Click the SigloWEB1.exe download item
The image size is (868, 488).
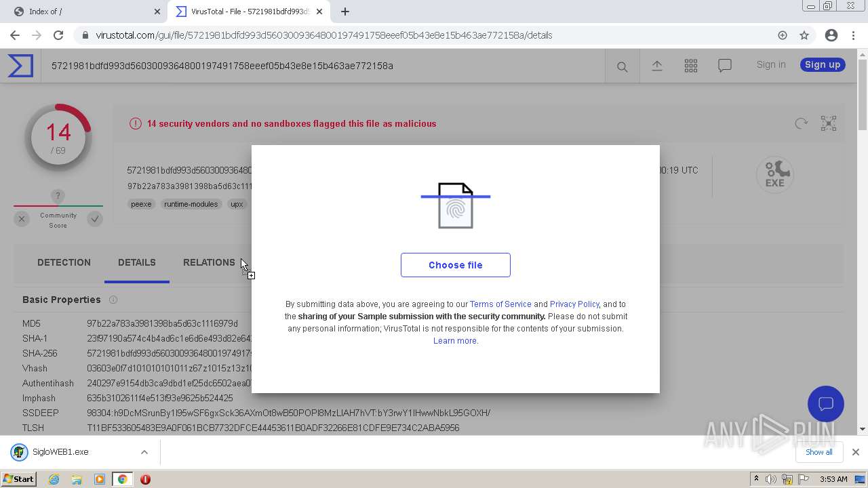click(x=80, y=452)
